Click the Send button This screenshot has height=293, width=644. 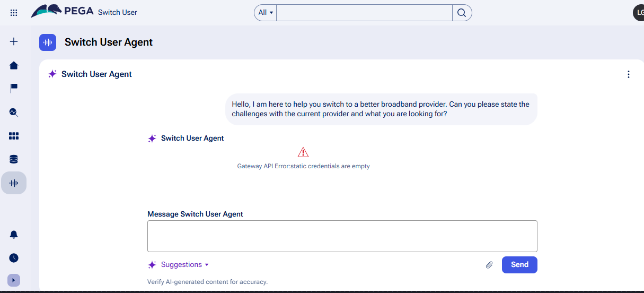click(x=519, y=265)
